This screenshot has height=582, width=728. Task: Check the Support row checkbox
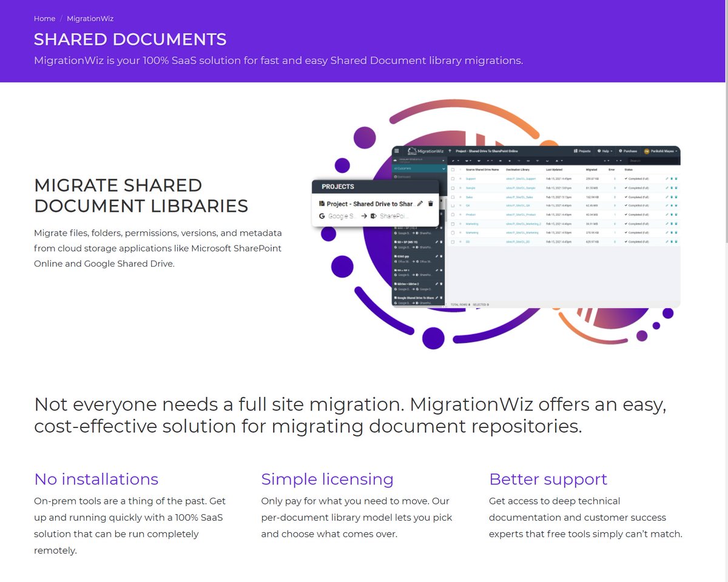(x=453, y=179)
